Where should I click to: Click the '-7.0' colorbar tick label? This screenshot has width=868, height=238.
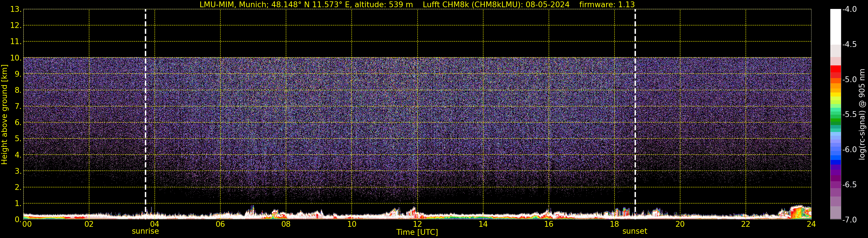tap(849, 220)
